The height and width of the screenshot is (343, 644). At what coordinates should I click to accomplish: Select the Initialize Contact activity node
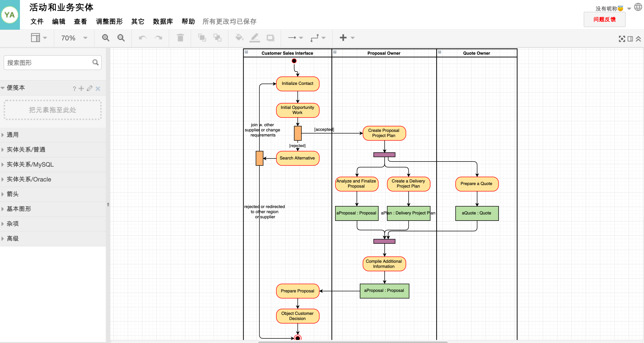tap(298, 84)
